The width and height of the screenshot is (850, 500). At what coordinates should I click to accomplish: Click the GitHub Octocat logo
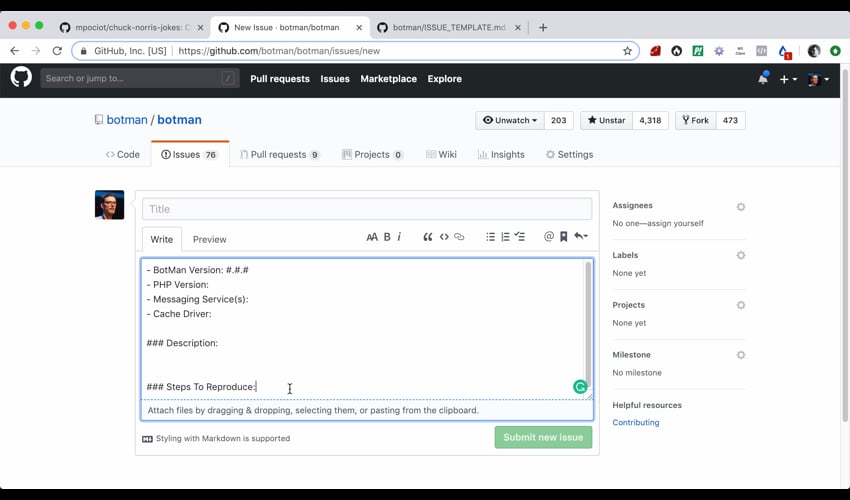pos(21,78)
